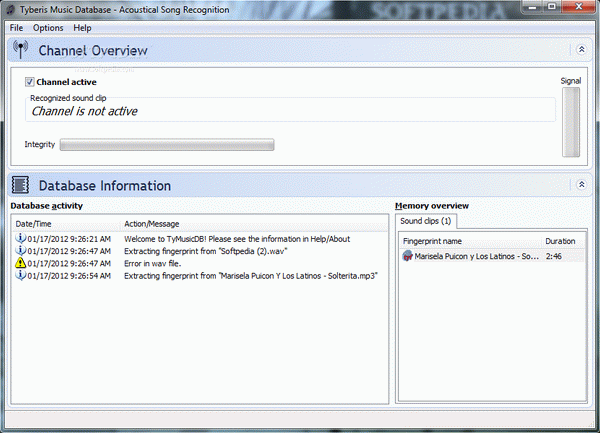Image resolution: width=600 pixels, height=433 pixels.
Task: Click the Database activity label
Action: [x=47, y=206]
